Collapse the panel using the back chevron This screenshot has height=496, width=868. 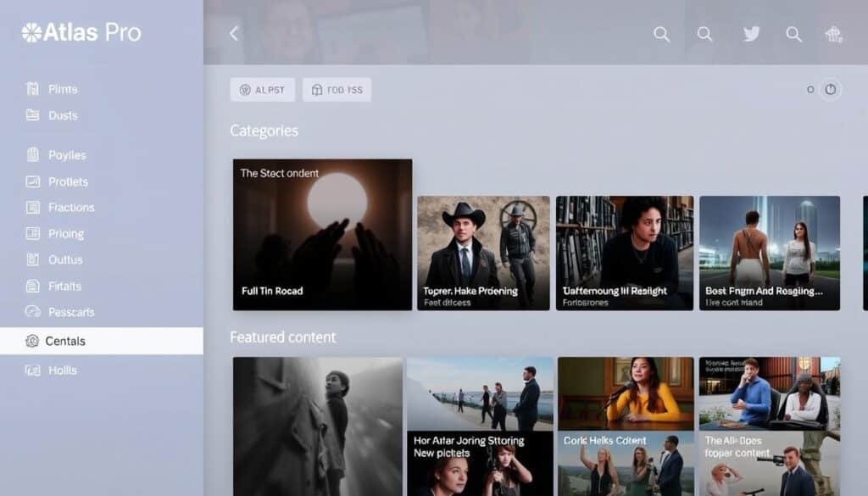pyautogui.click(x=232, y=34)
